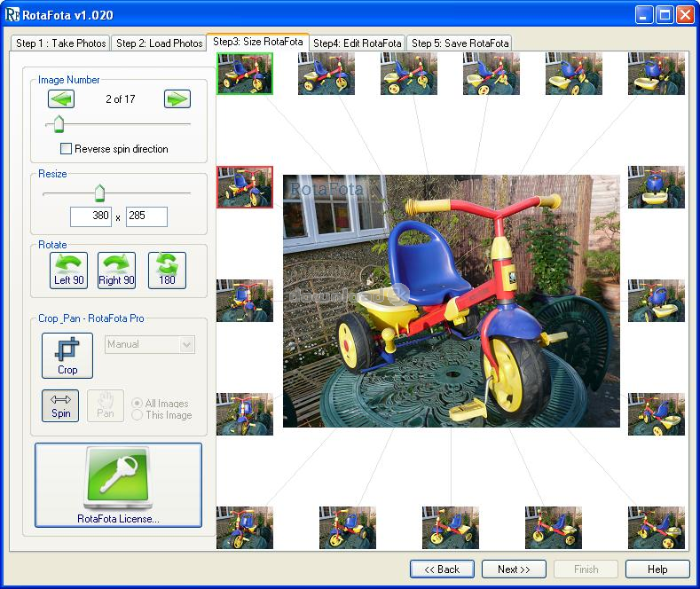This screenshot has height=589, width=700.
Task: Select the second thumbnail in bottom row
Action: pyautogui.click(x=348, y=528)
